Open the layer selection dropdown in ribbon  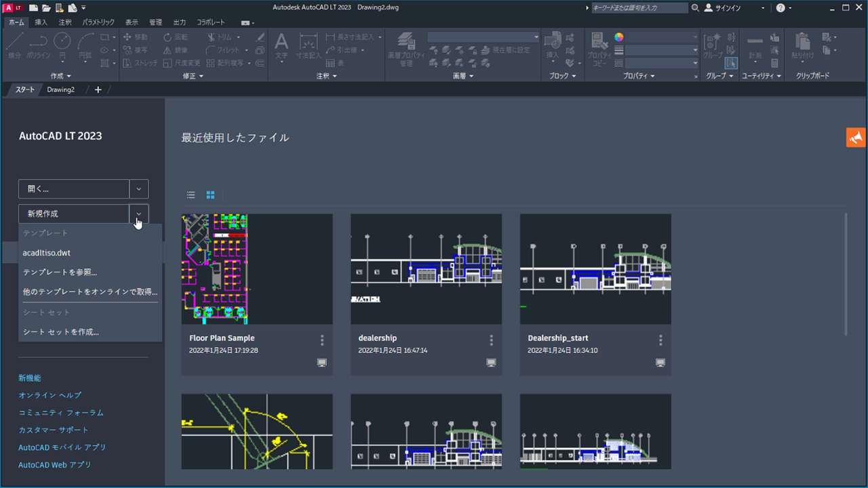536,37
